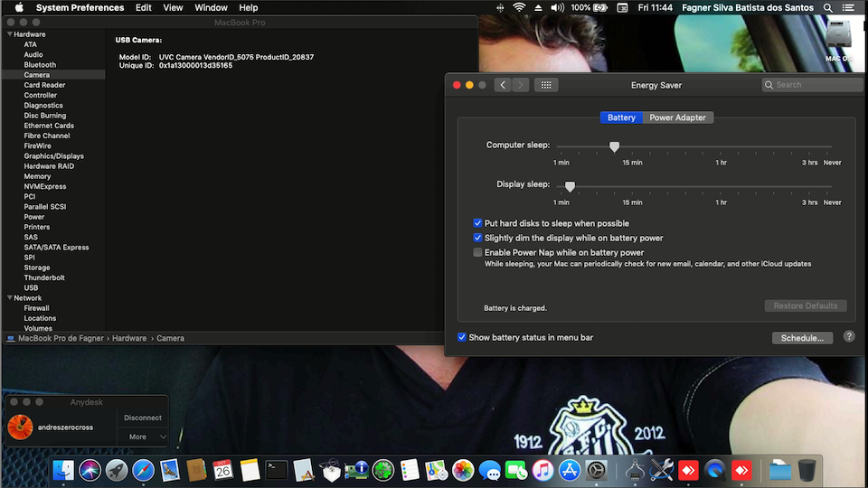Image resolution: width=868 pixels, height=488 pixels.
Task: Click the Computer sleep slider handle
Action: click(x=614, y=146)
